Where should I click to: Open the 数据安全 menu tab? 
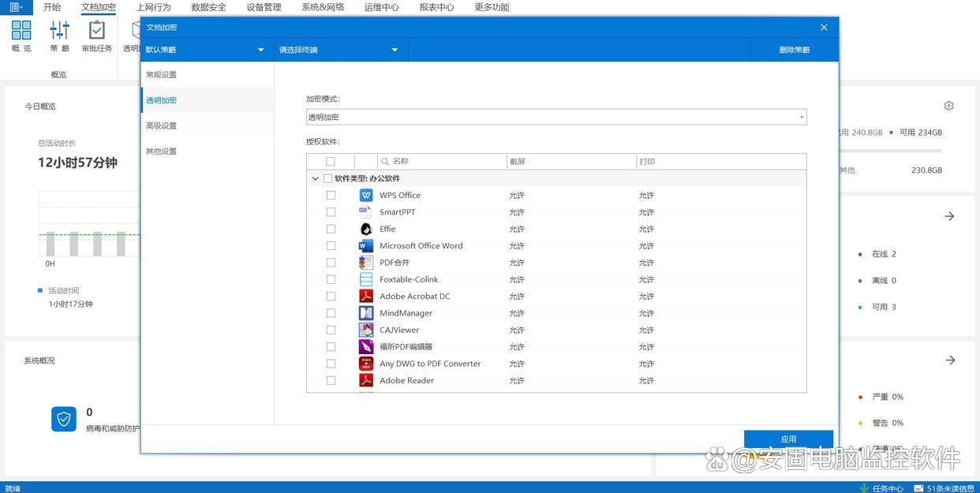click(208, 7)
